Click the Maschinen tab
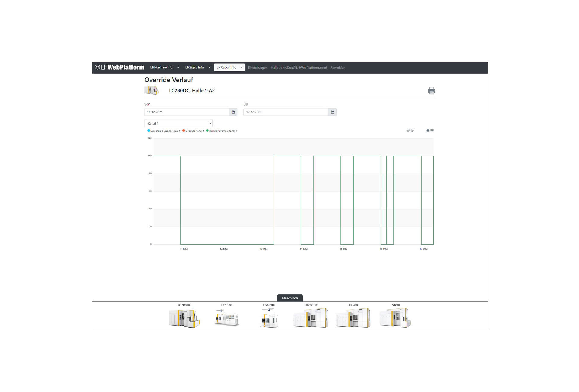Image resolution: width=579 pixels, height=392 pixels. coord(290,298)
